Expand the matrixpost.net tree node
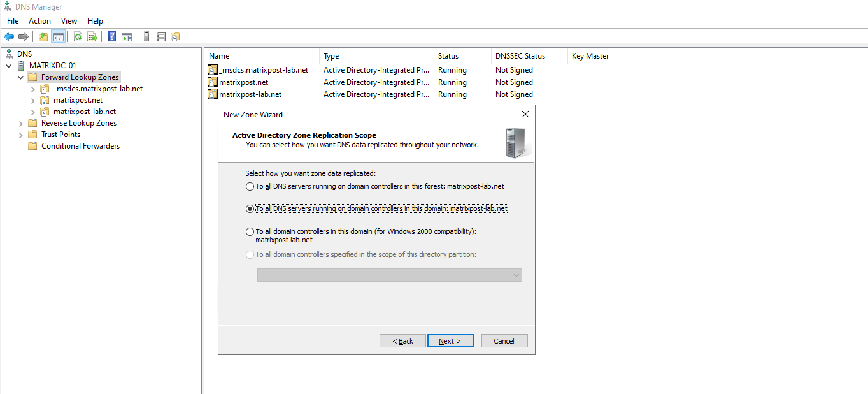This screenshot has width=868, height=394. (x=33, y=100)
